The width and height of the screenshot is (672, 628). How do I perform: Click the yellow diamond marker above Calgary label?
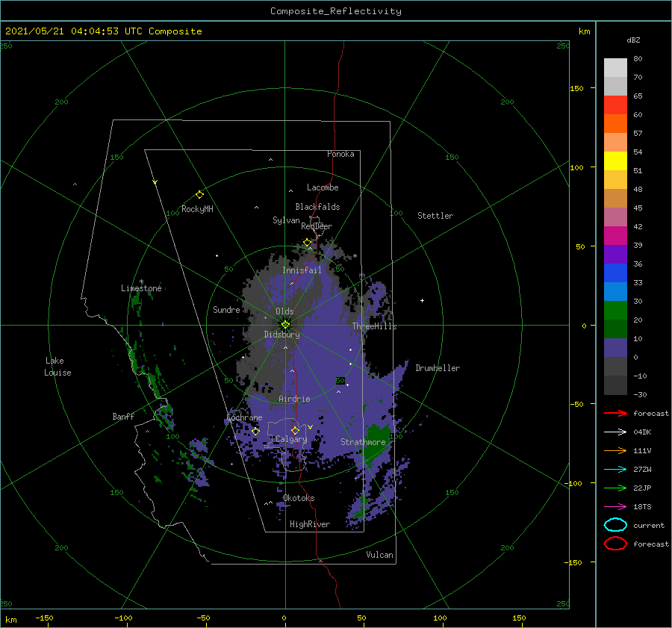pos(295,430)
